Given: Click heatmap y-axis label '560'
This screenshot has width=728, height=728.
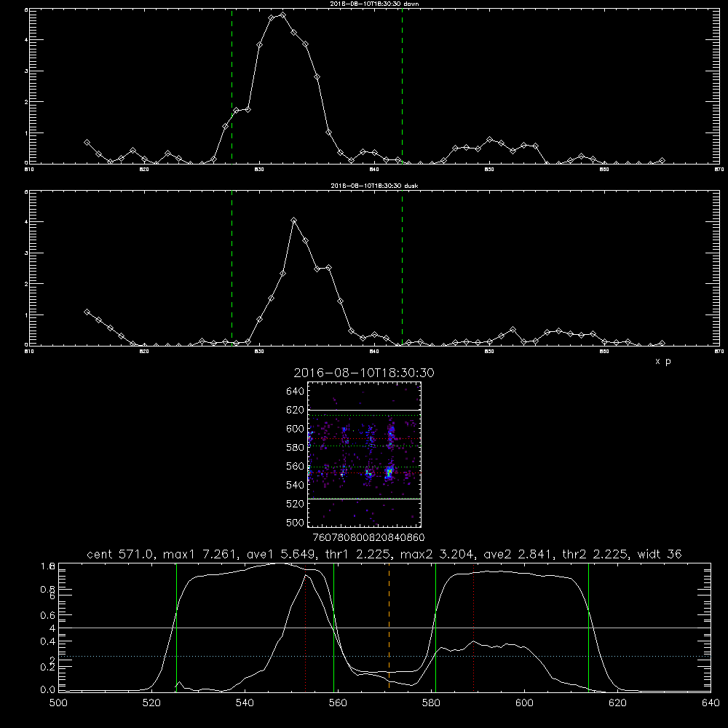Looking at the screenshot, I should click(x=296, y=466).
